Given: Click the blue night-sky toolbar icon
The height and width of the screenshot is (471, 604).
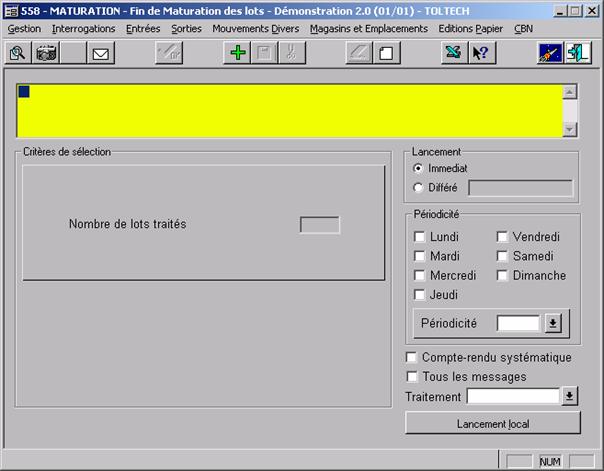Looking at the screenshot, I should [550, 53].
